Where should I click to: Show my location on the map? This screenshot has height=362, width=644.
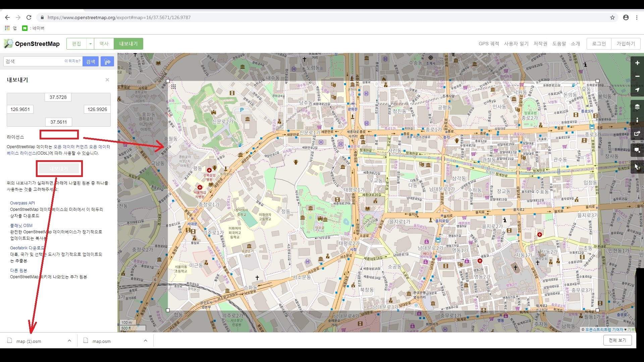[x=637, y=90]
